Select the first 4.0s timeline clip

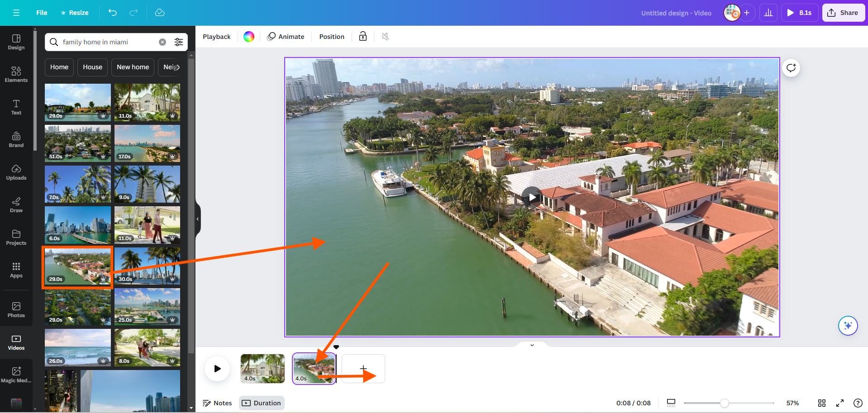(x=262, y=369)
